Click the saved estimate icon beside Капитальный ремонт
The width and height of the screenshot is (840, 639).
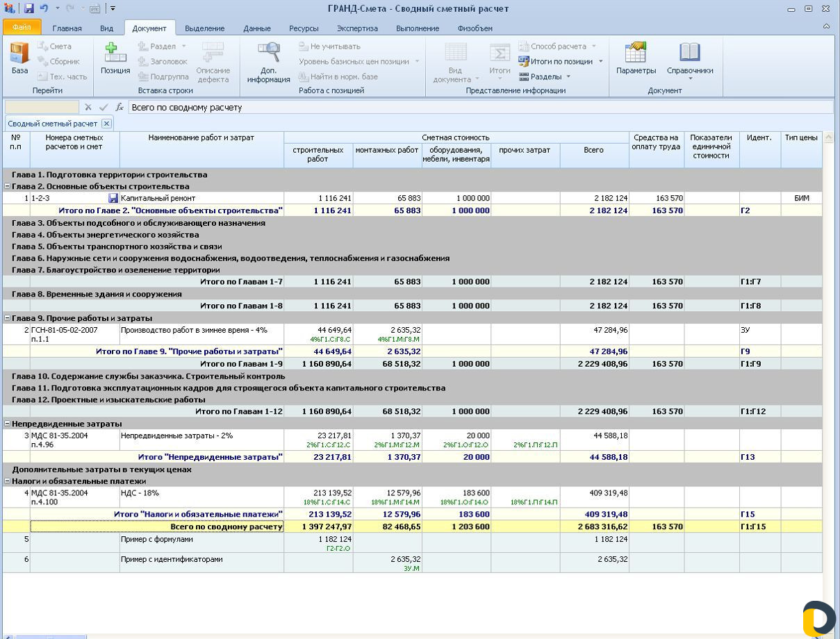pyautogui.click(x=113, y=199)
